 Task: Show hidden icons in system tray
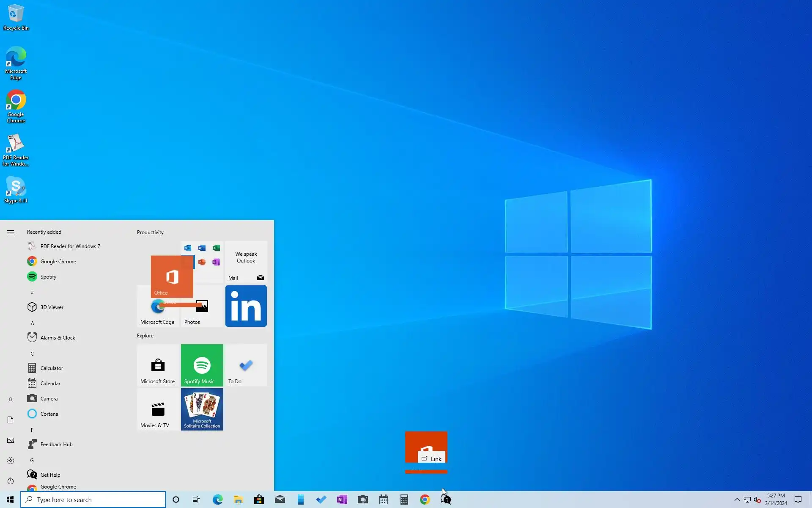click(x=737, y=500)
